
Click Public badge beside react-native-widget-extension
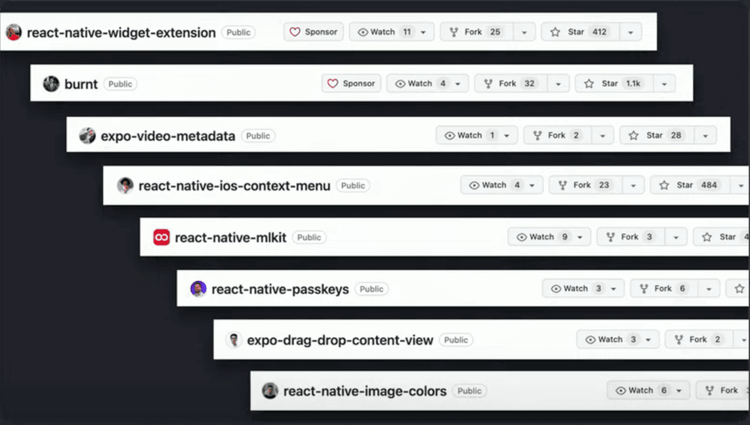point(238,33)
